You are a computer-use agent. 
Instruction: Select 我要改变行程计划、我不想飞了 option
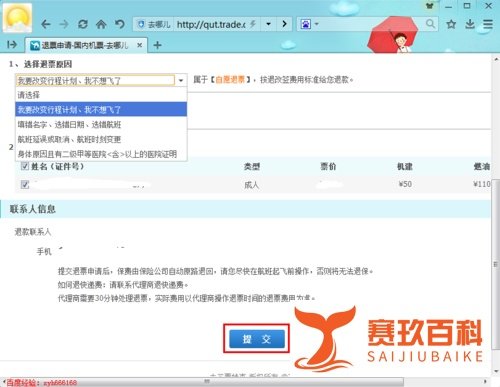[101, 109]
